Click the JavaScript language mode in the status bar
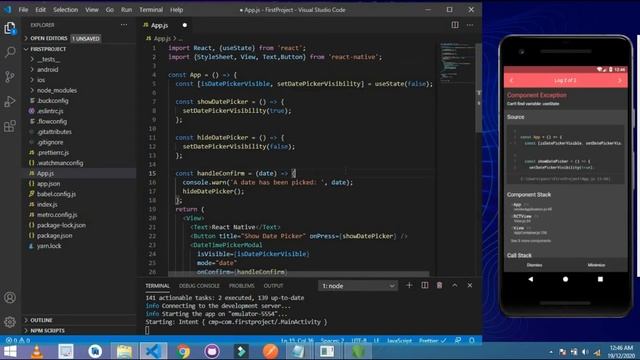Screen dimensions: 640x360 coord(399,340)
